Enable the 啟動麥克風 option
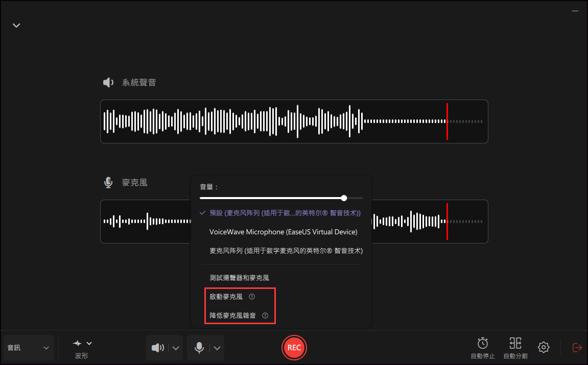The width and height of the screenshot is (588, 365). pyautogui.click(x=226, y=297)
